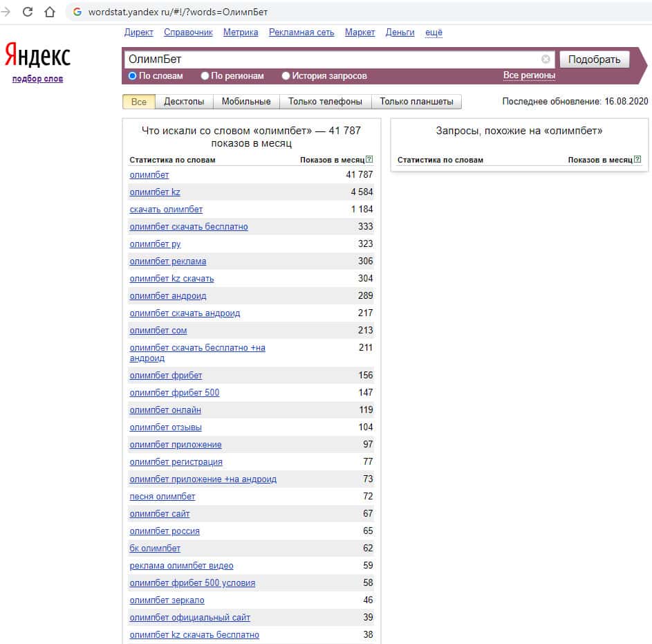The height and width of the screenshot is (644, 652).
Task: Open the 'олимпбет скачать бесплатно' link
Action: pos(189,227)
